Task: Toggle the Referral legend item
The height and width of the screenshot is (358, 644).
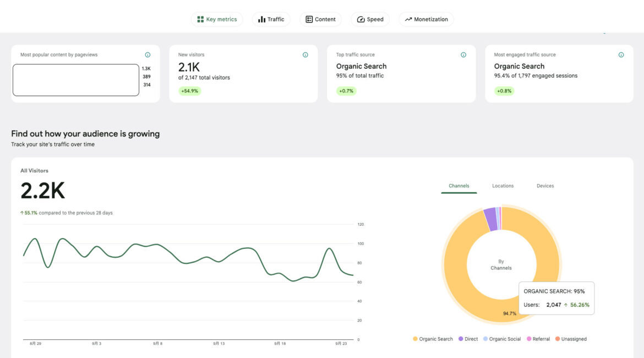Action: click(538, 339)
